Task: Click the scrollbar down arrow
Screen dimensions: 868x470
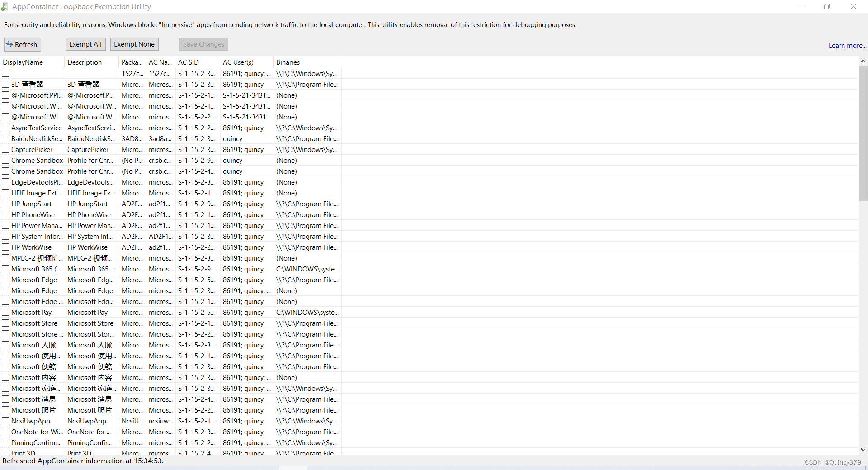Action: 863,450
